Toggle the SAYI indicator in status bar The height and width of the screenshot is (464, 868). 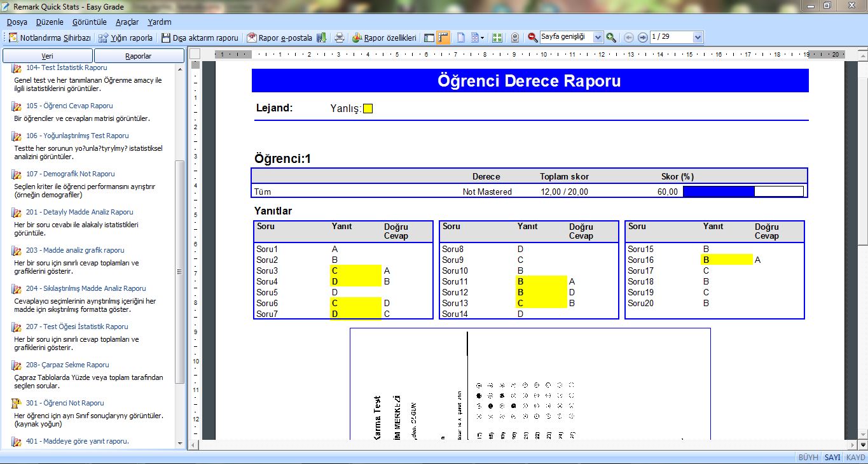coord(832,457)
